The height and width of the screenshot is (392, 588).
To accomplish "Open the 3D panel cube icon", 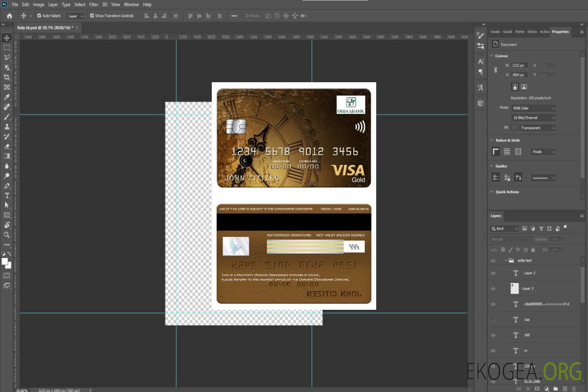I will click(x=480, y=103).
